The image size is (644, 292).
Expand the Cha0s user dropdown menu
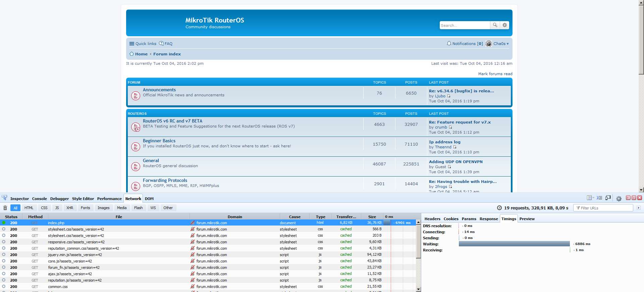tap(501, 44)
